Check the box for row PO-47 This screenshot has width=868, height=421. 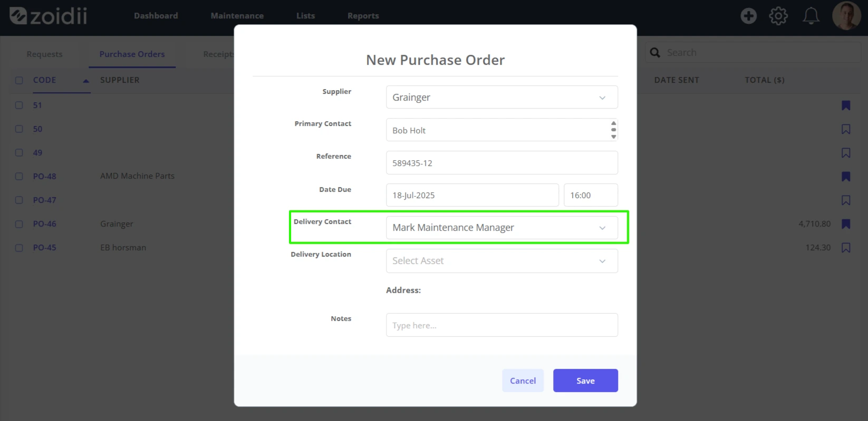point(19,200)
